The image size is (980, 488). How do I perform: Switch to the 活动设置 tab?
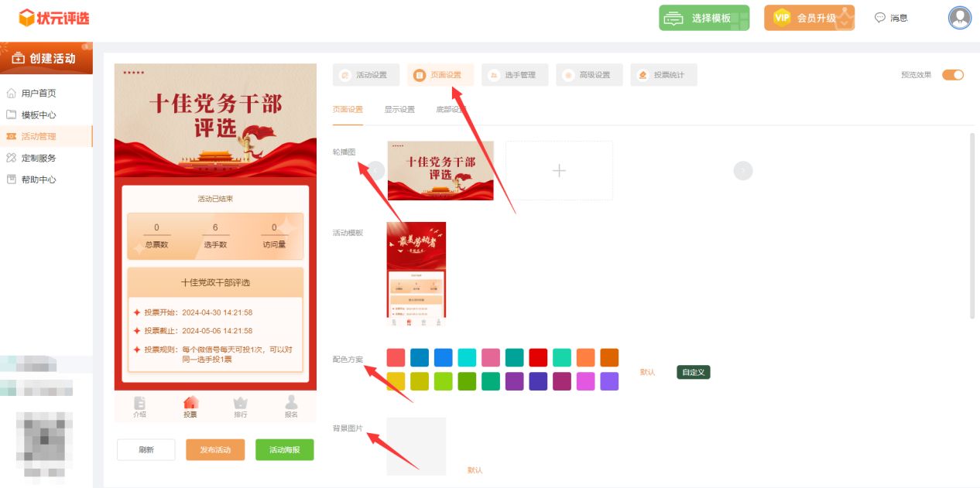click(367, 74)
